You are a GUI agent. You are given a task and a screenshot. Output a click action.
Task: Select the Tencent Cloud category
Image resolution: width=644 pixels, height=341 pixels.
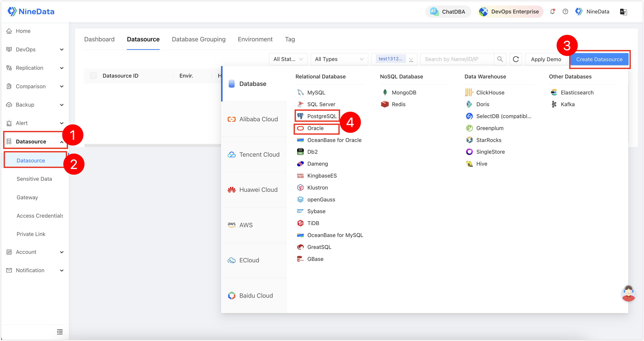coord(254,155)
